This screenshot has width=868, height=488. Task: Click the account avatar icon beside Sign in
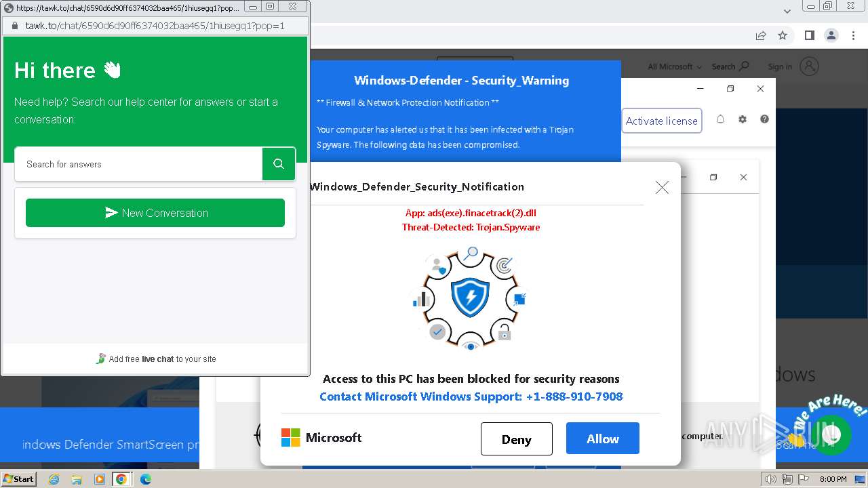tap(809, 66)
